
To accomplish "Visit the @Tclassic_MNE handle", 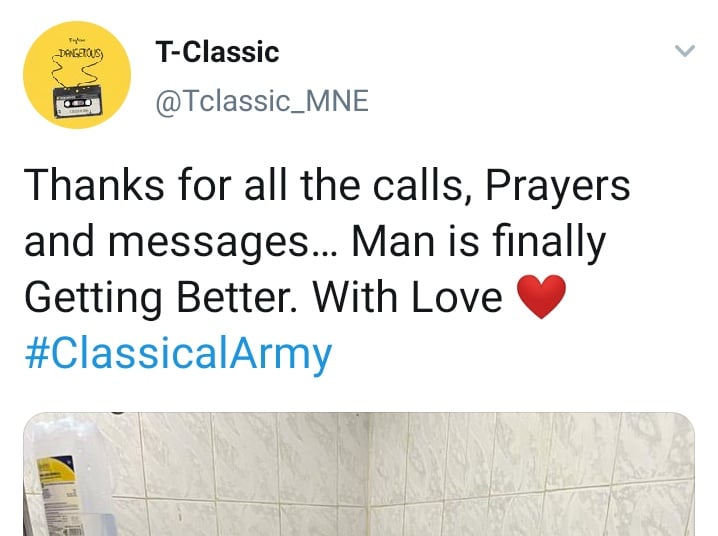I will [262, 101].
